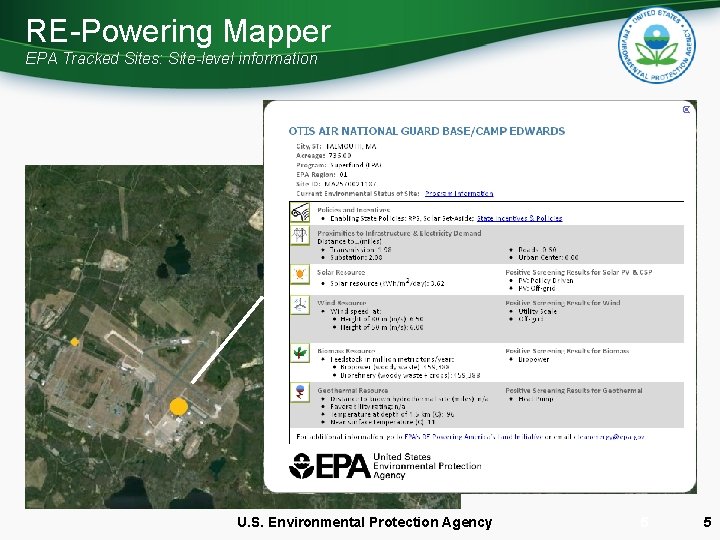Select the small yellow site marker on map
The image size is (720, 540).
pyautogui.click(x=75, y=342)
